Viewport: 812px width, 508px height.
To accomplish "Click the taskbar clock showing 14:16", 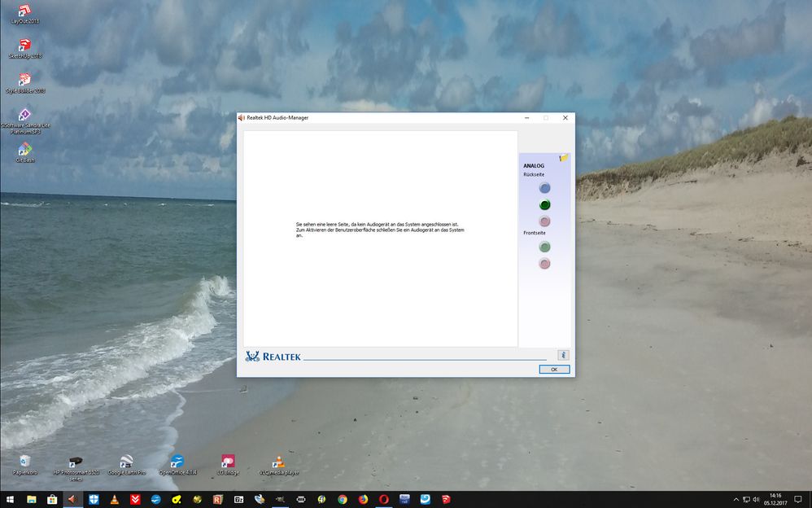I will [x=775, y=499].
